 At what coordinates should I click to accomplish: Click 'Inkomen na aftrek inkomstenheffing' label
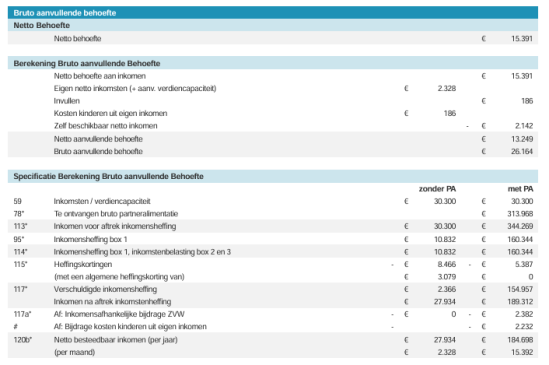tap(112, 302)
